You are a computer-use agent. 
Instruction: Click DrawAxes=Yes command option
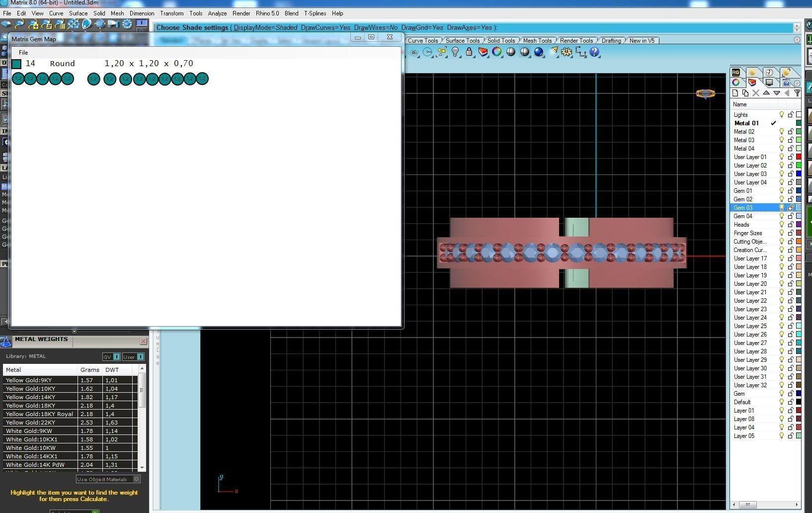470,28
